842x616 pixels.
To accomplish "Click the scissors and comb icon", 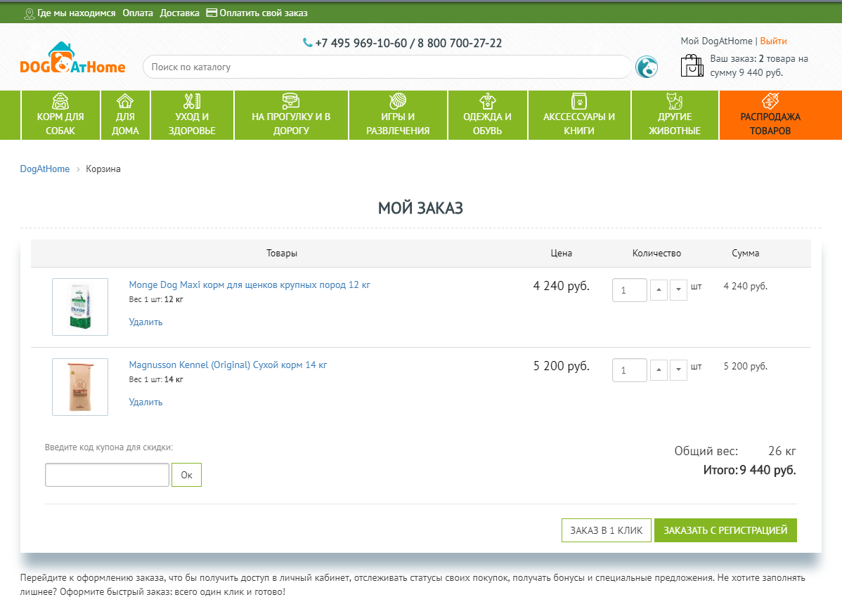I will (x=192, y=101).
